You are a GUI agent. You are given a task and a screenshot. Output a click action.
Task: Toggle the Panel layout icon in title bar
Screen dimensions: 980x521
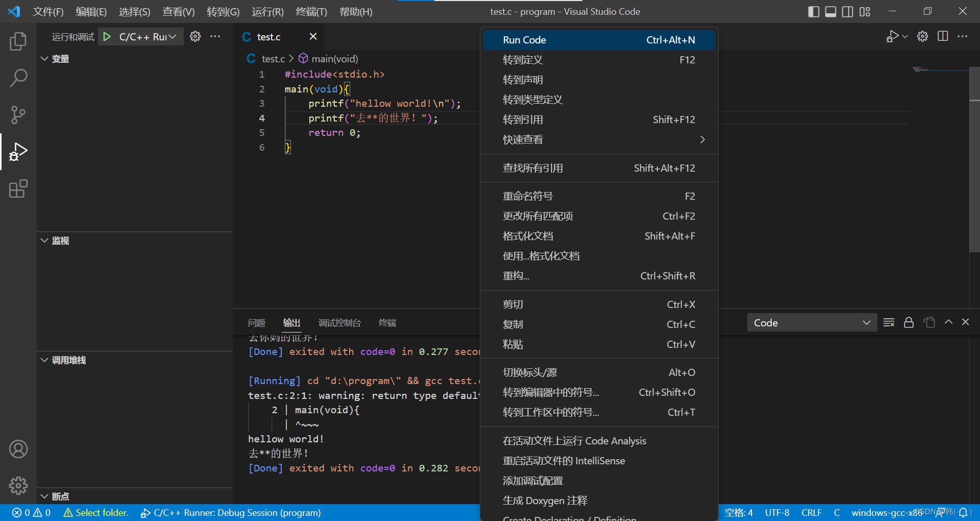click(830, 11)
